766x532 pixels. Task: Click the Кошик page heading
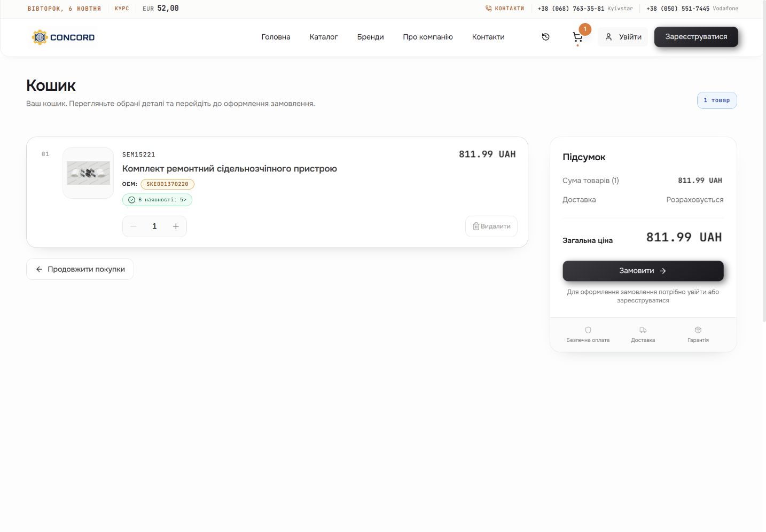pyautogui.click(x=51, y=85)
